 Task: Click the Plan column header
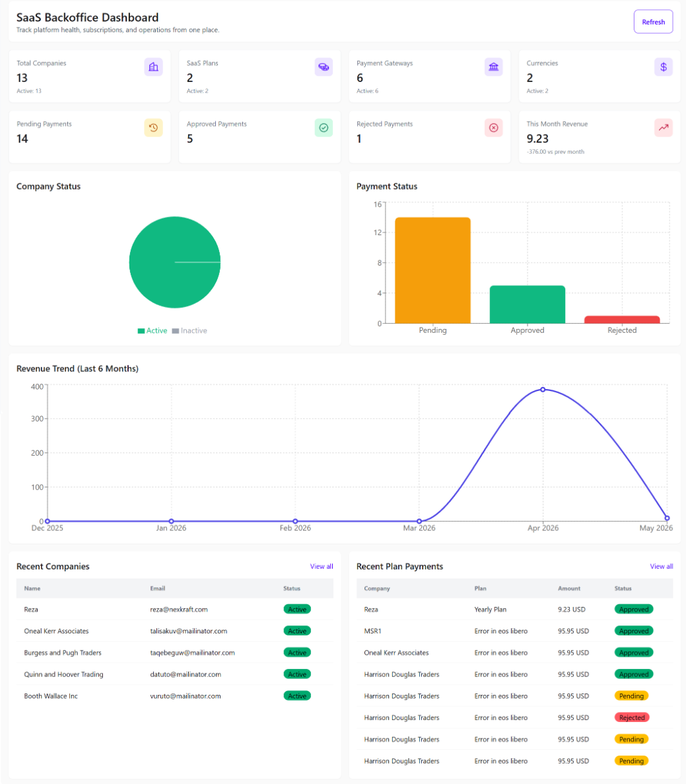[x=480, y=588]
